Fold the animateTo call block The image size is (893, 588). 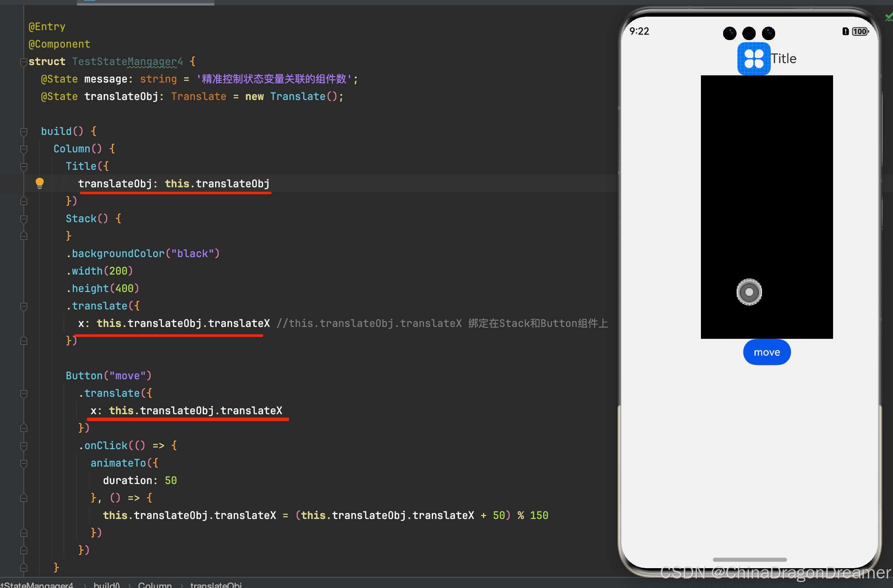pos(23,463)
